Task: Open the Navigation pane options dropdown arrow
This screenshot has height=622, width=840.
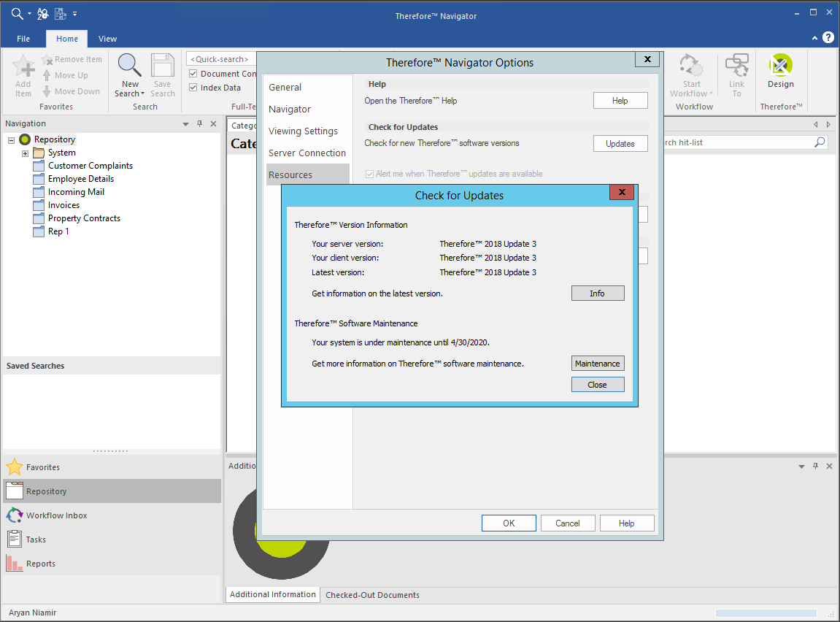Action: tap(185, 124)
